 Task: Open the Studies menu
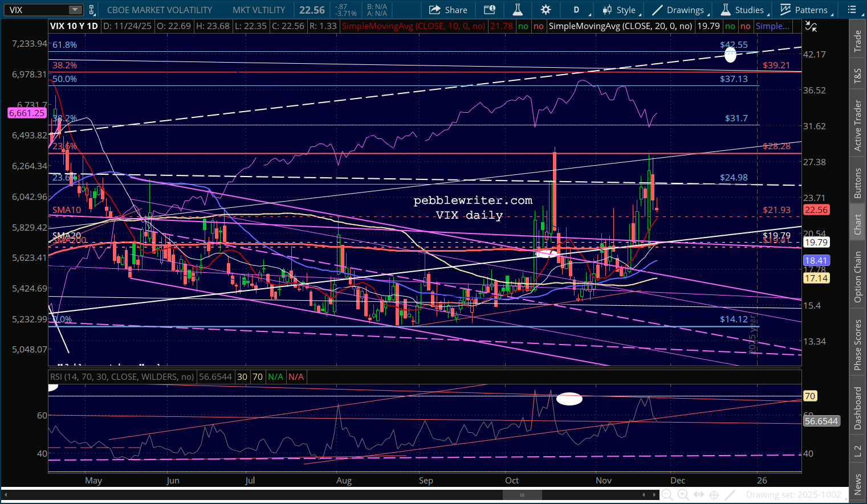[x=743, y=10]
